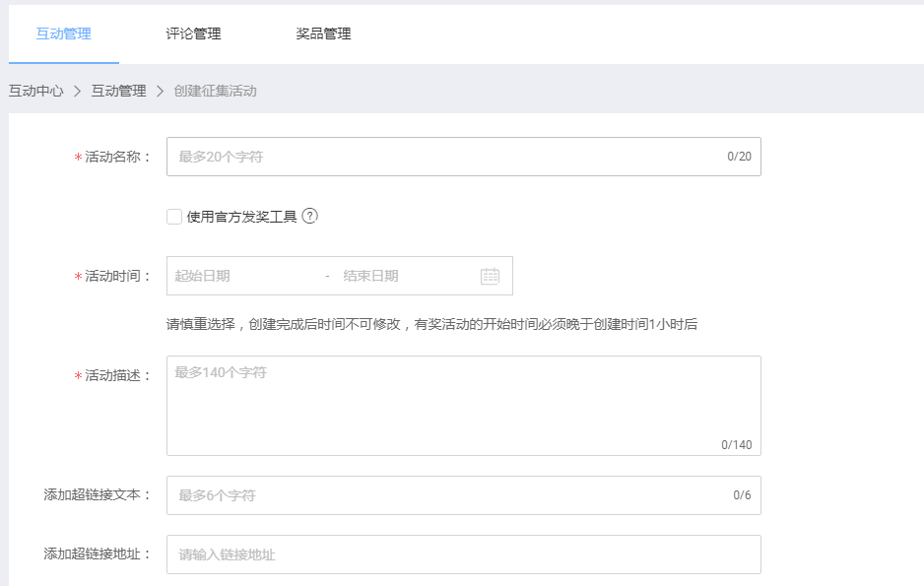Viewport: 924px width, 586px height.
Task: Tick the 使用官方发奖工具 checkbox
Action: click(174, 217)
